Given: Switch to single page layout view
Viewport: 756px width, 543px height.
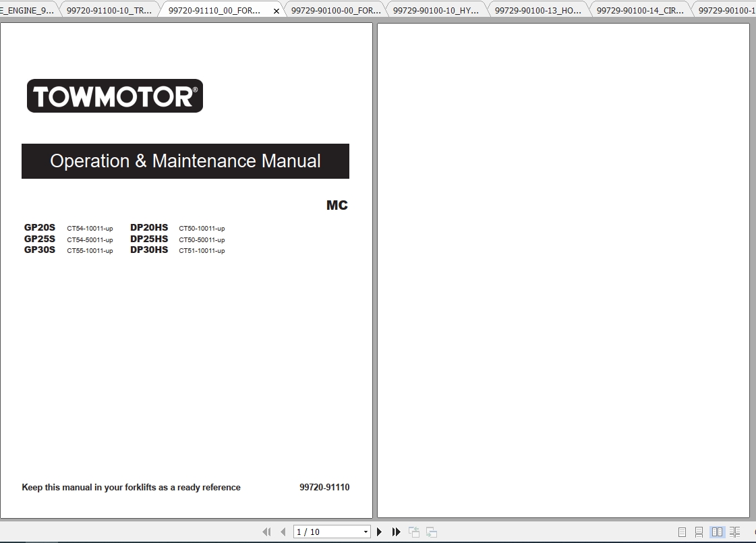Looking at the screenshot, I should [x=683, y=532].
